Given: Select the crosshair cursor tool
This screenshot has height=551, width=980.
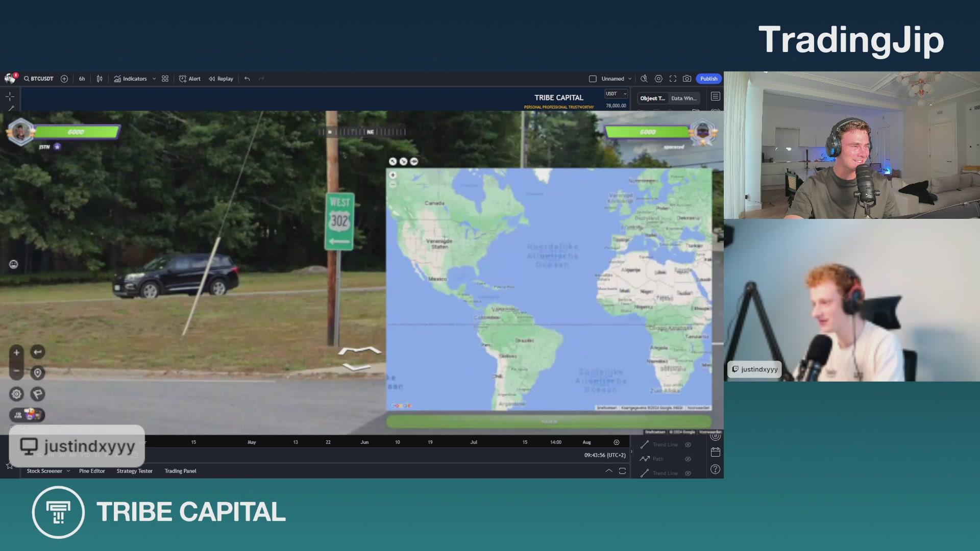Looking at the screenshot, I should (x=10, y=96).
